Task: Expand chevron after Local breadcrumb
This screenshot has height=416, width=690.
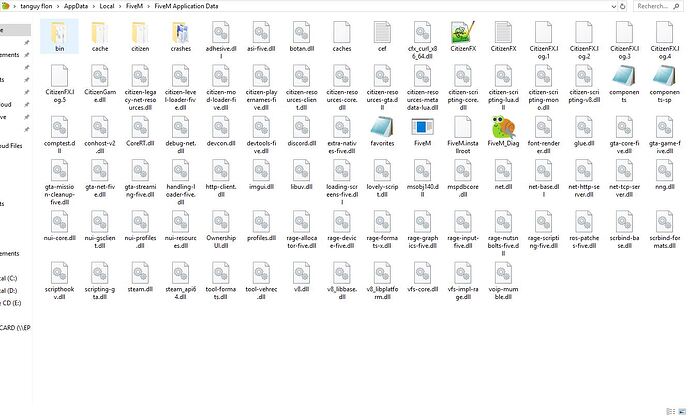Action: point(120,6)
